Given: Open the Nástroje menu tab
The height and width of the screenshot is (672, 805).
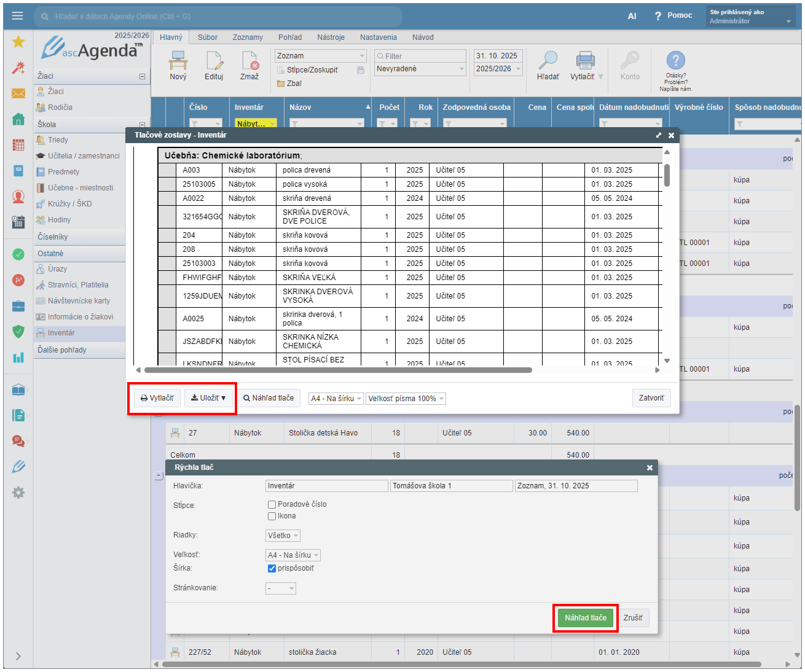Looking at the screenshot, I should (x=331, y=37).
